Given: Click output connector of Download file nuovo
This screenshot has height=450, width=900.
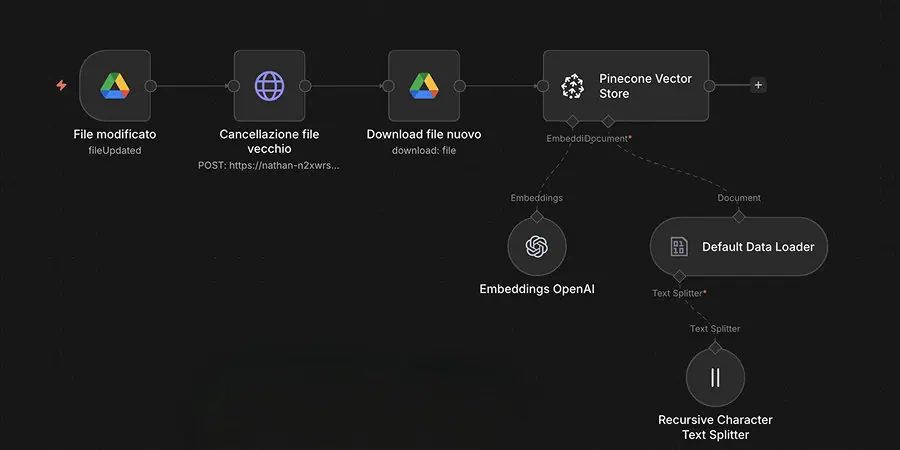Looking at the screenshot, I should pos(460,86).
